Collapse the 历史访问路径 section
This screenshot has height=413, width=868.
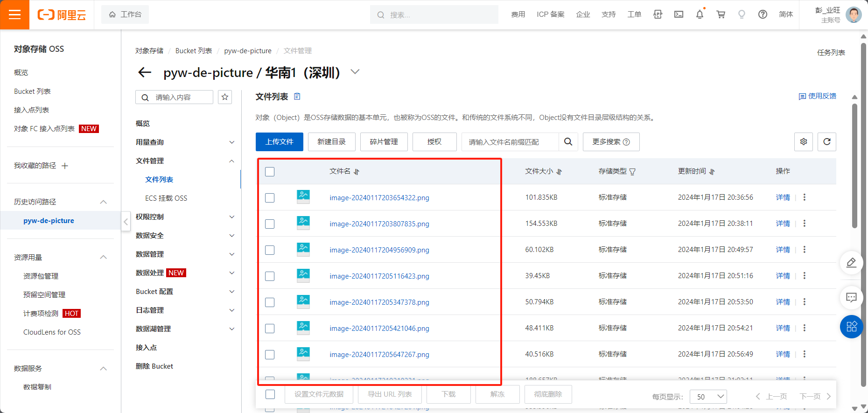click(104, 202)
